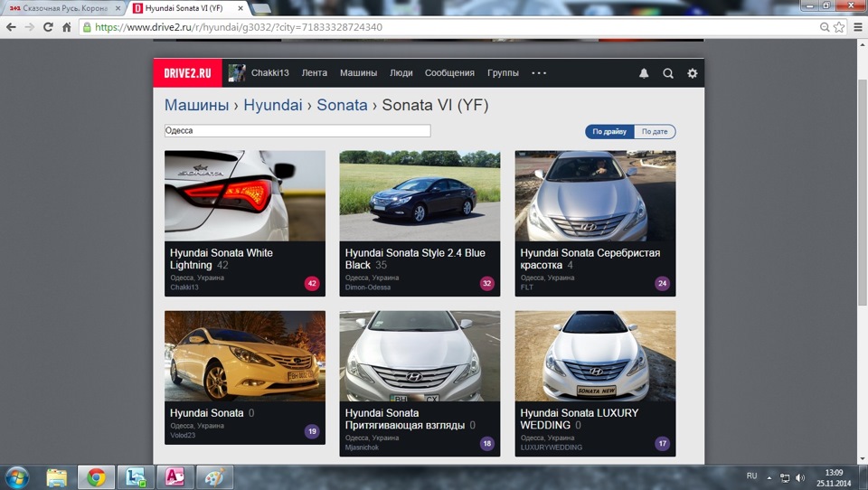Viewport: 868px width, 490px height.
Task: Click the 18 drive rating badge
Action: pyautogui.click(x=487, y=444)
